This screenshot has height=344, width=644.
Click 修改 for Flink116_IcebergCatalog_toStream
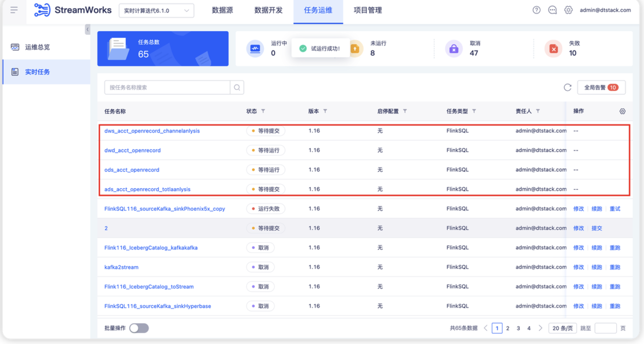point(578,286)
